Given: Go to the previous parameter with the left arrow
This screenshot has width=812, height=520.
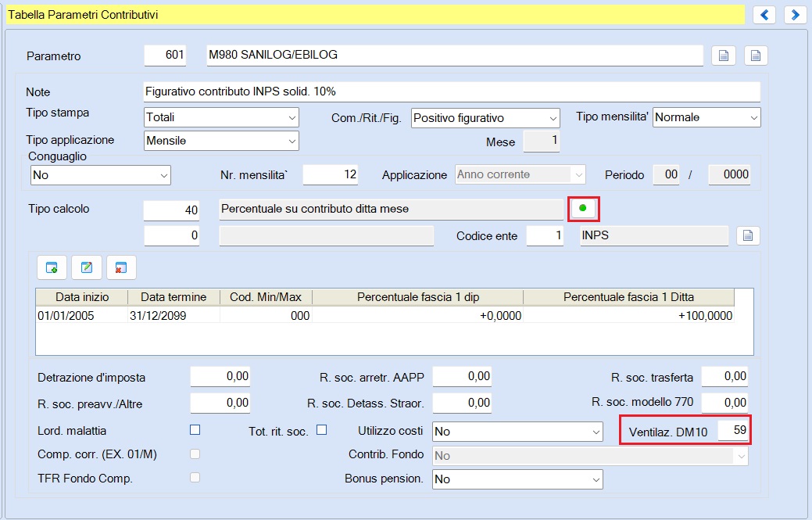Looking at the screenshot, I should [x=764, y=15].
